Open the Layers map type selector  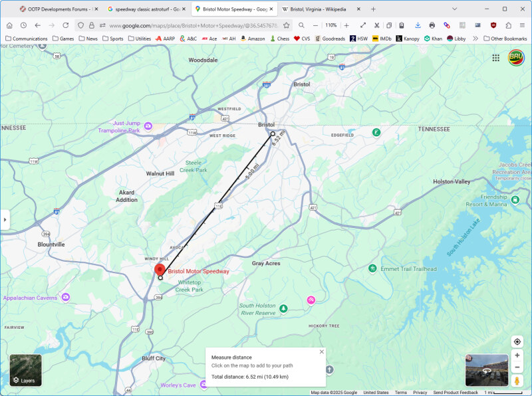[x=26, y=370]
